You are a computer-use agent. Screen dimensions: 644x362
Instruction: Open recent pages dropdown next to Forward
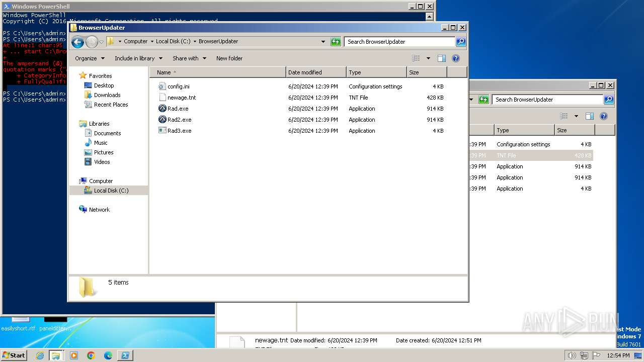click(101, 42)
